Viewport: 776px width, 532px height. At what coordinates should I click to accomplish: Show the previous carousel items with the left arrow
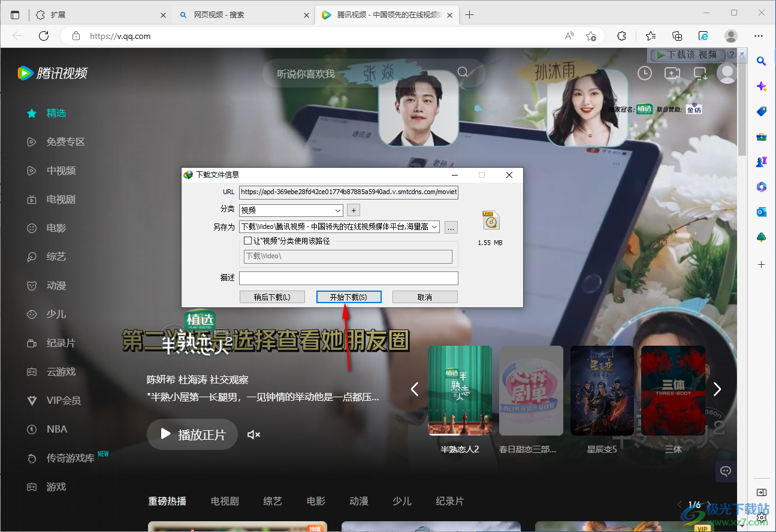(414, 389)
